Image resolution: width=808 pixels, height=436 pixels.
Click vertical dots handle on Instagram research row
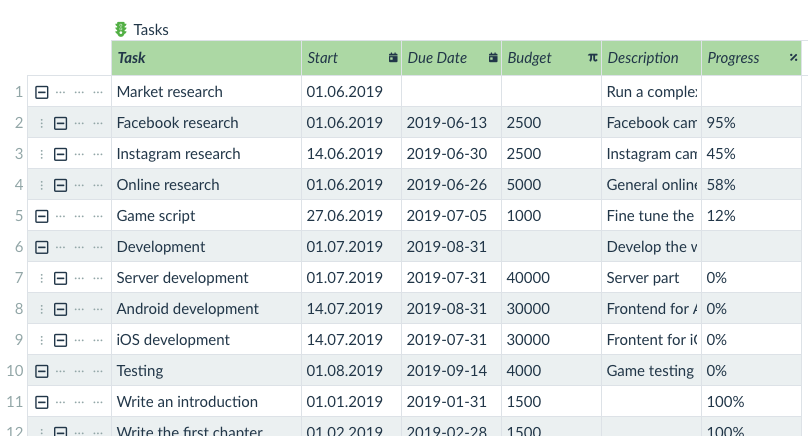point(42,154)
